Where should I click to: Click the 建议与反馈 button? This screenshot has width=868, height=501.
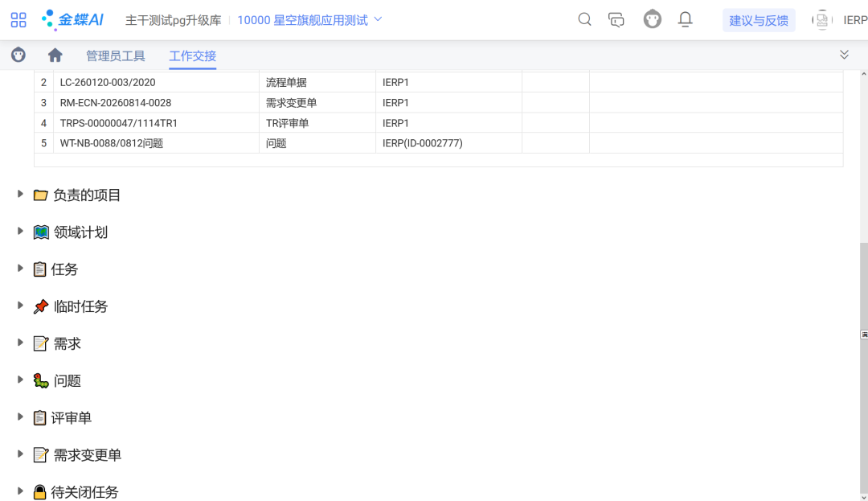tap(759, 20)
